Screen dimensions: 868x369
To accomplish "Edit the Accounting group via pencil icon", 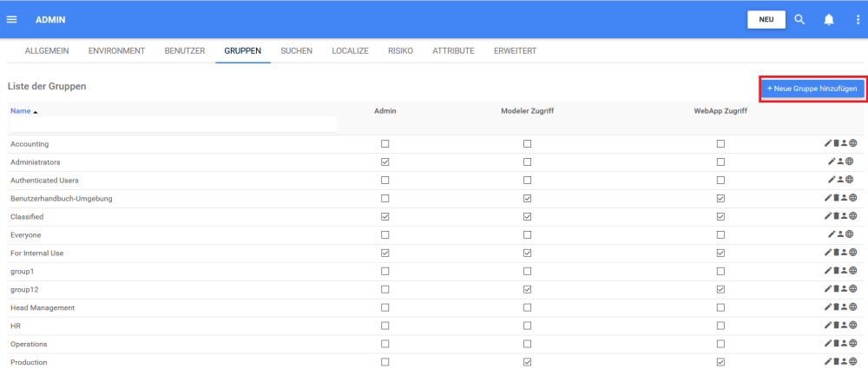I will point(828,143).
